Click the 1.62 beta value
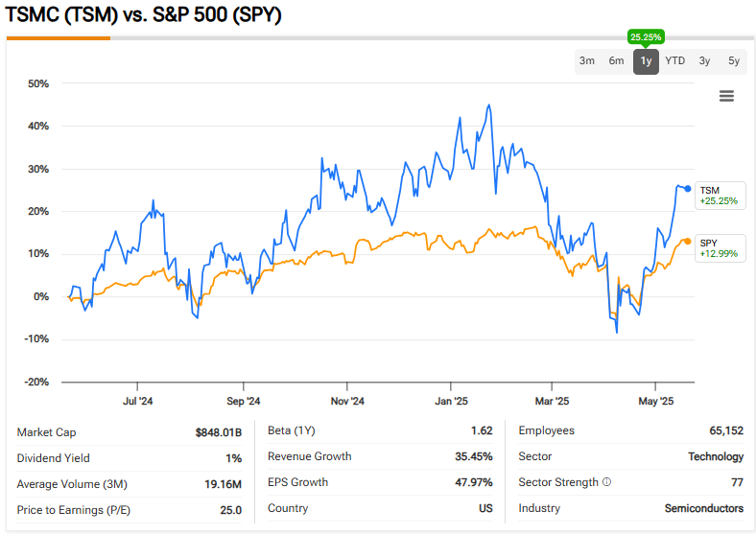 pyautogui.click(x=482, y=430)
